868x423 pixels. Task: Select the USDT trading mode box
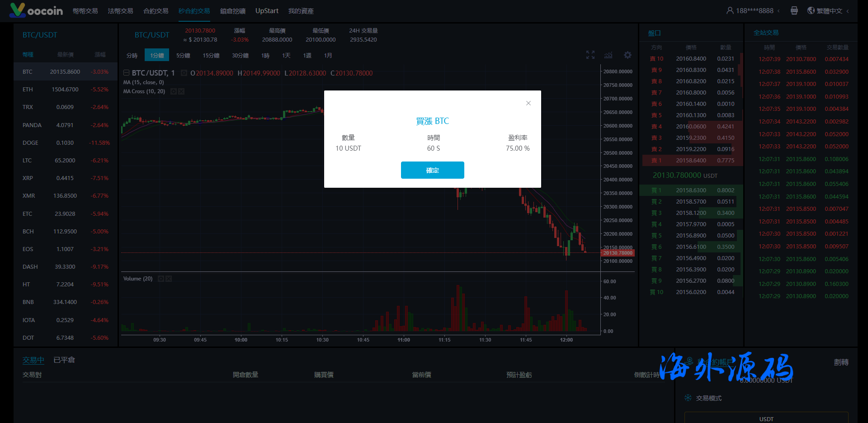(x=766, y=418)
